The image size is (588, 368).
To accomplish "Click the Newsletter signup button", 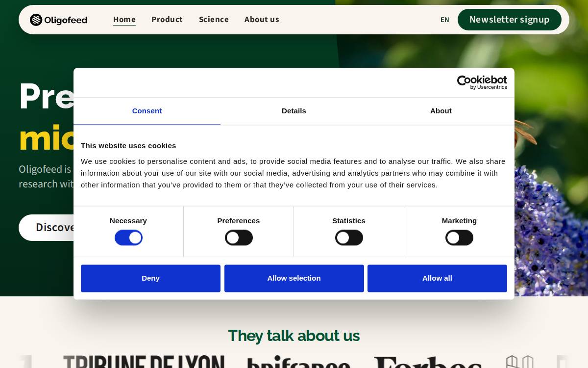I will tap(510, 20).
